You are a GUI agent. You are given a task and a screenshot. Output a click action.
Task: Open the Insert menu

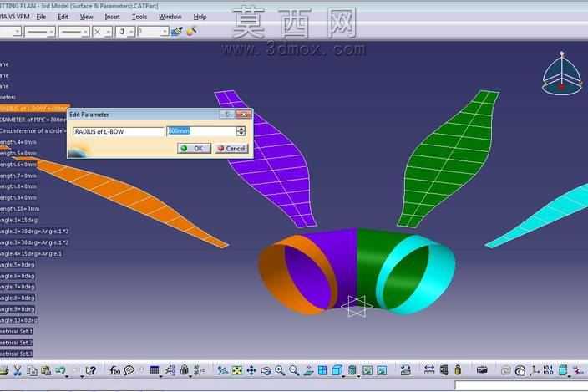(x=112, y=17)
